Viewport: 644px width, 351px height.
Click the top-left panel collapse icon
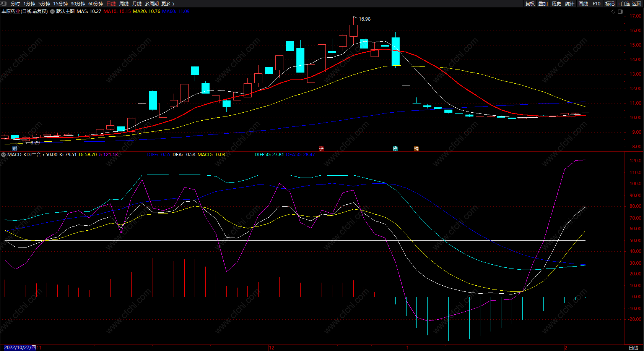pos(4,3)
